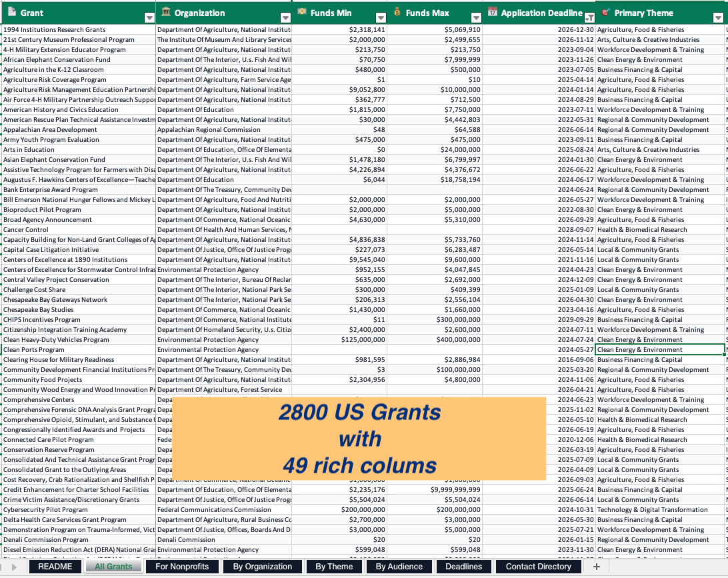This screenshot has width=728, height=578.
Task: Select the Clean Heavy-Duty Vehicles Program cell
Action: (79, 340)
